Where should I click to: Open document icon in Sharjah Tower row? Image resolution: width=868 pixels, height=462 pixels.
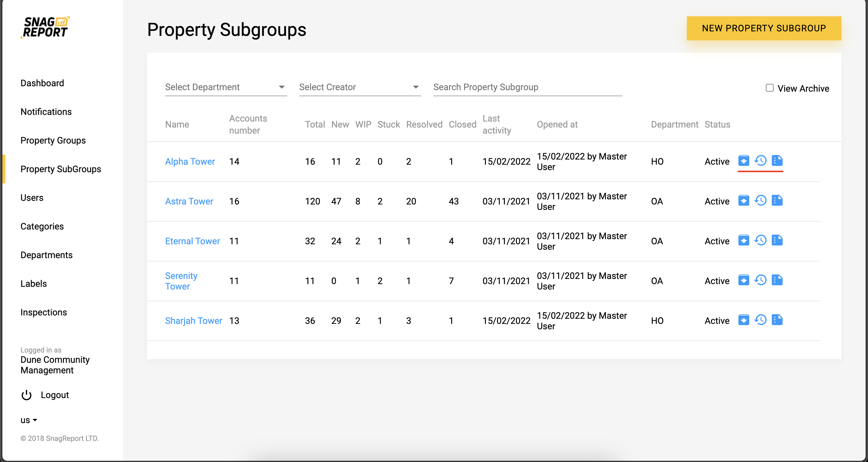click(x=777, y=320)
